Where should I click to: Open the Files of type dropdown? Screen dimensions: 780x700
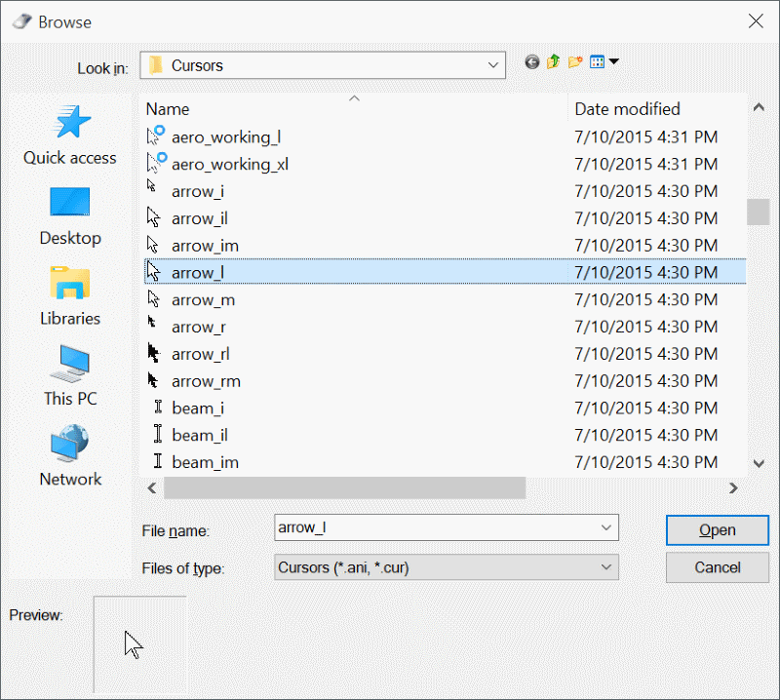[606, 566]
